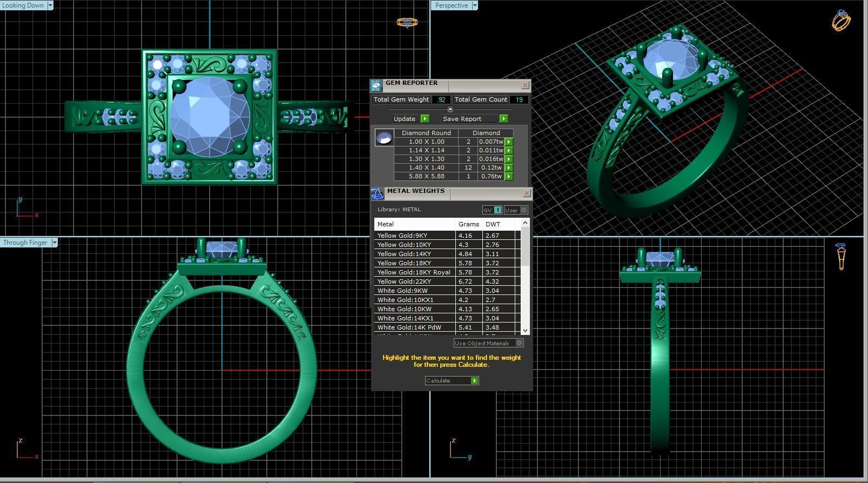Image resolution: width=868 pixels, height=483 pixels.
Task: Select White Gold:10KW row
Action: 447,309
